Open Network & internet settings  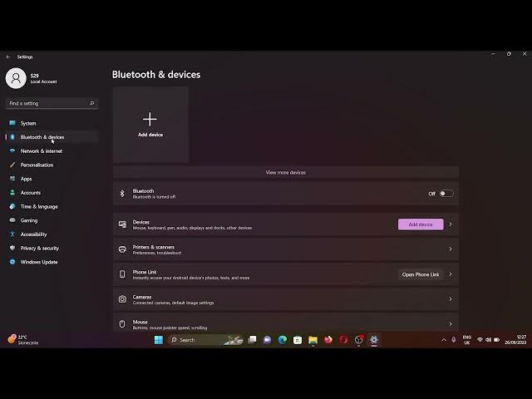(52, 151)
